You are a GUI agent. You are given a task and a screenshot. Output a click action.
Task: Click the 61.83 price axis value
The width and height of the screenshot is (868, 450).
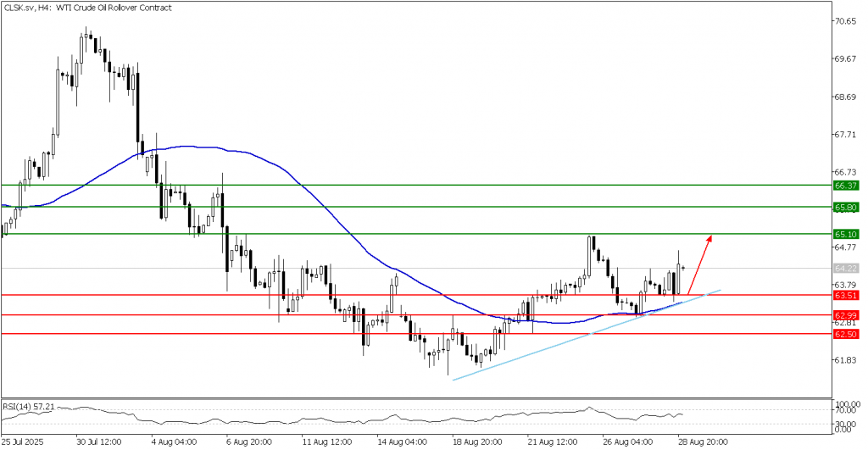point(846,360)
